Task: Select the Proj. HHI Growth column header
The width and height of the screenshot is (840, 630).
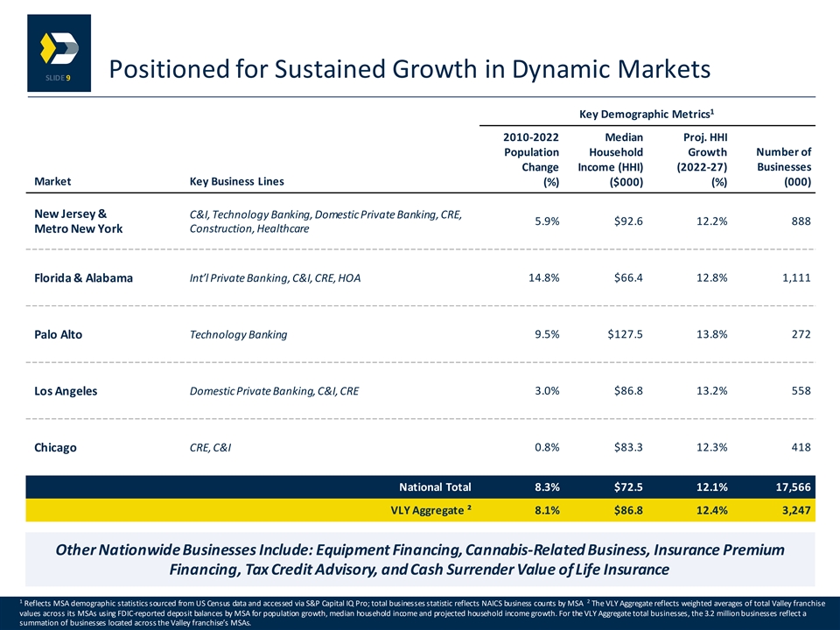Action: coord(702,159)
